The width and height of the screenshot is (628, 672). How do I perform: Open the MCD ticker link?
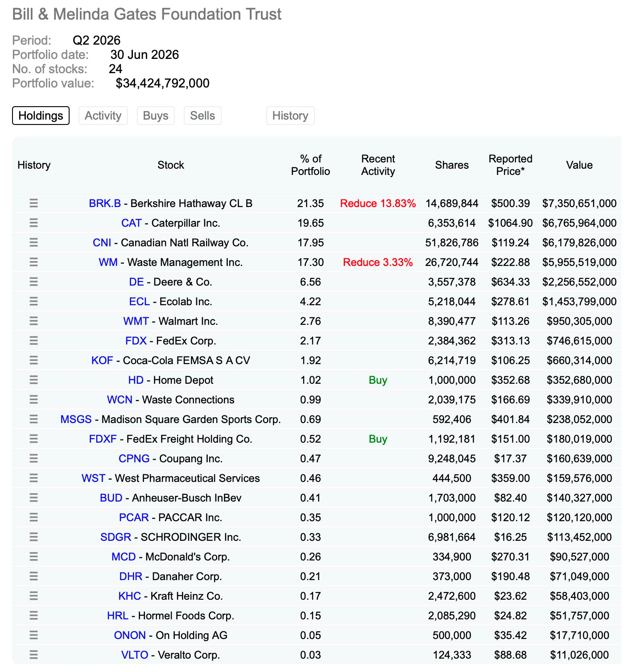tap(124, 557)
